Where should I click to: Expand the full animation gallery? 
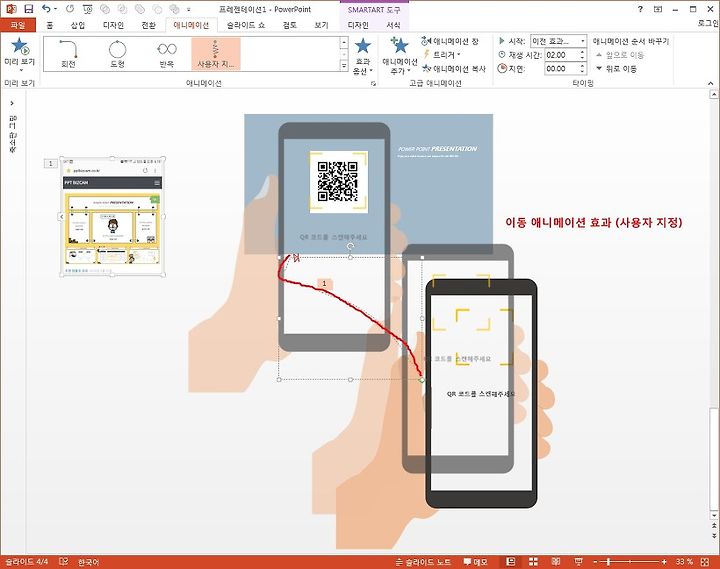click(x=344, y=66)
